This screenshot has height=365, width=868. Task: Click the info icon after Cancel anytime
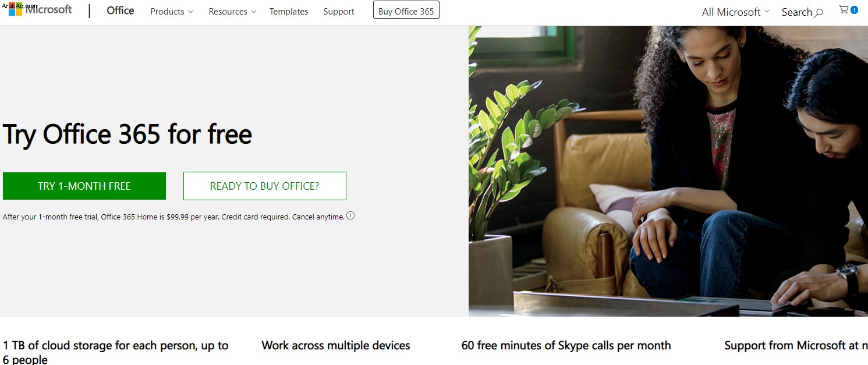pyautogui.click(x=350, y=215)
